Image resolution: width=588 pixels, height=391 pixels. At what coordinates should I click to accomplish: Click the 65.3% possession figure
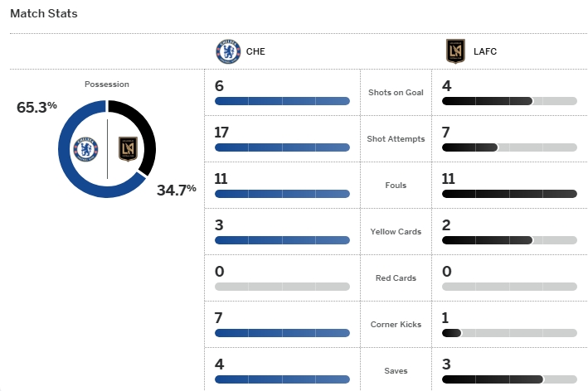pyautogui.click(x=36, y=107)
